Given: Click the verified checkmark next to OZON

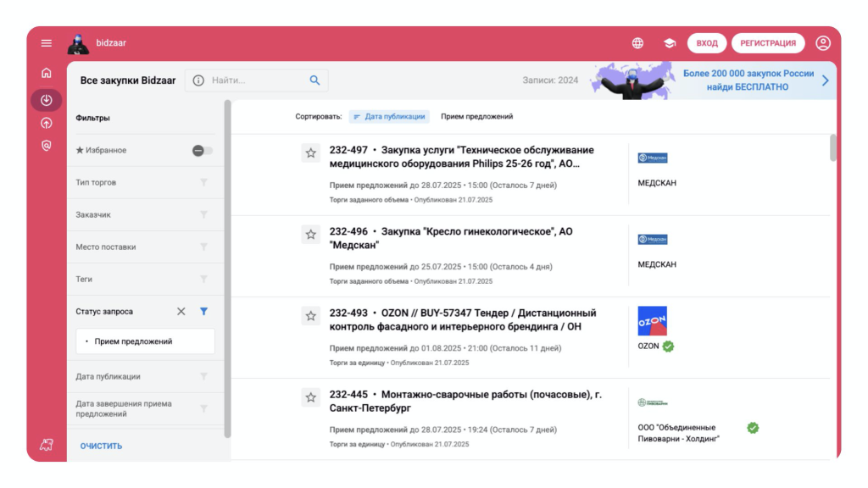Looking at the screenshot, I should [x=668, y=347].
